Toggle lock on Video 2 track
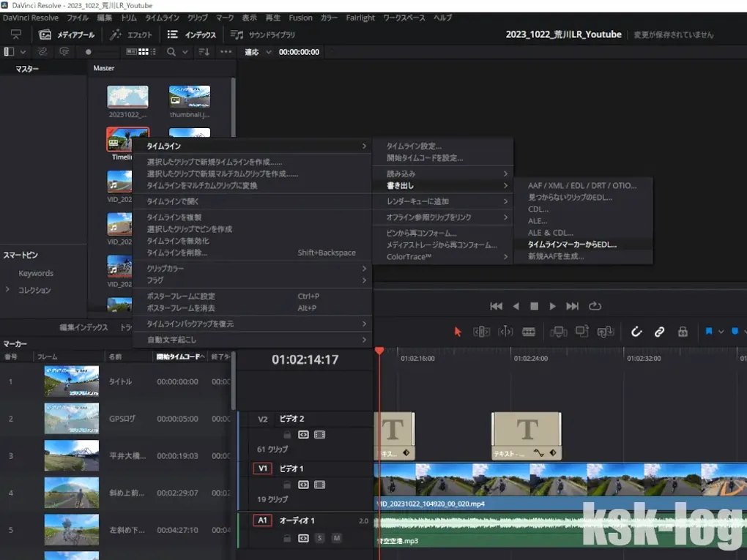 tap(287, 434)
